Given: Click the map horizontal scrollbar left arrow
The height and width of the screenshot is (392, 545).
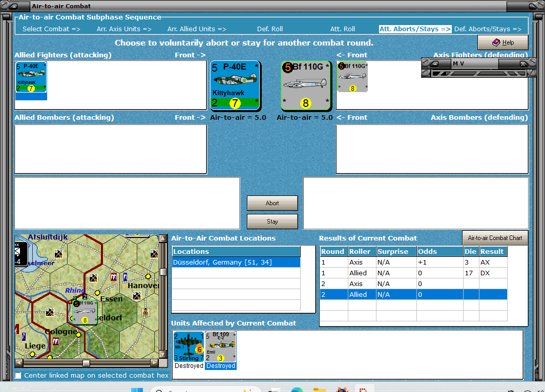Looking at the screenshot, I should pos(19,363).
